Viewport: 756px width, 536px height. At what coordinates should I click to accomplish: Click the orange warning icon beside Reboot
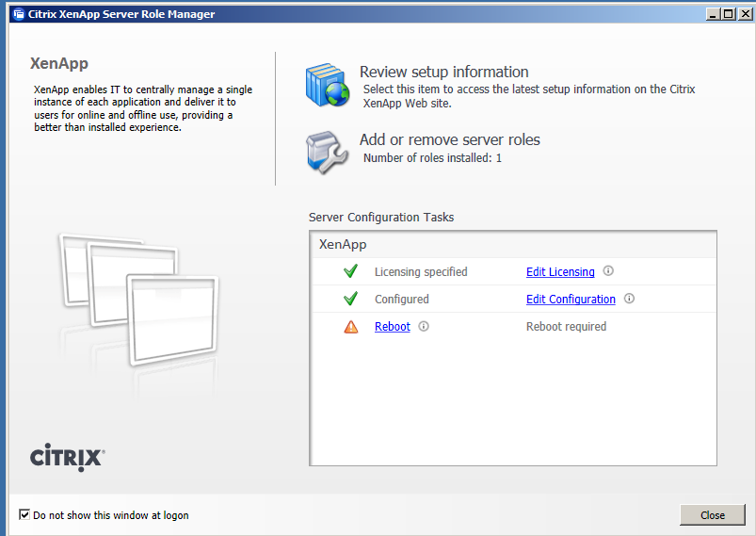coord(351,327)
